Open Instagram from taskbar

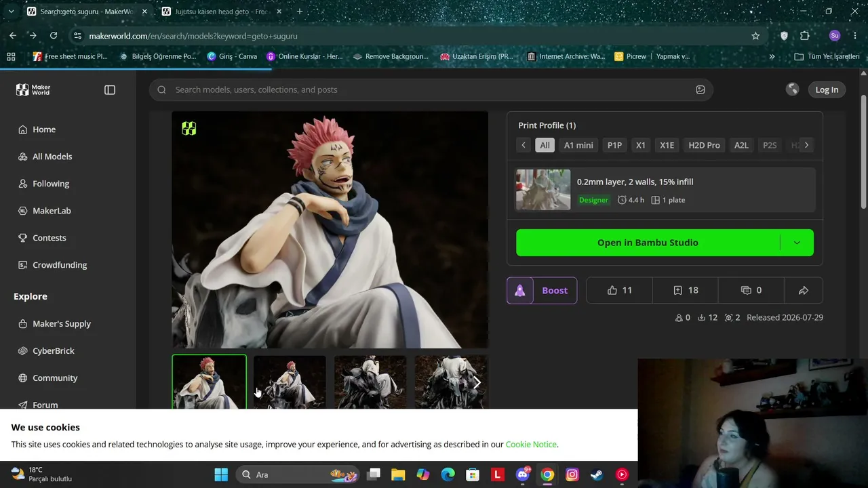pos(572,474)
